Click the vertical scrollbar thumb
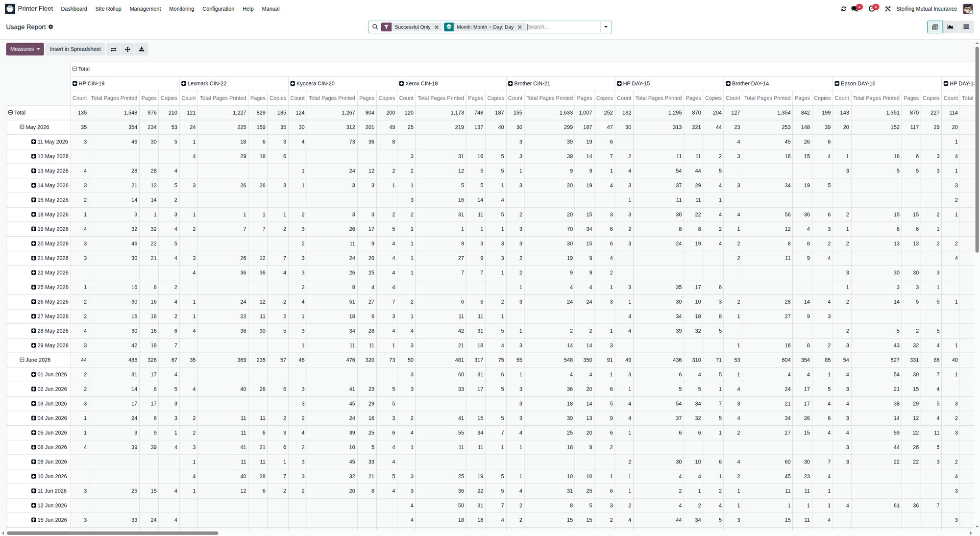Viewport: 980px width, 536px height. (977, 149)
